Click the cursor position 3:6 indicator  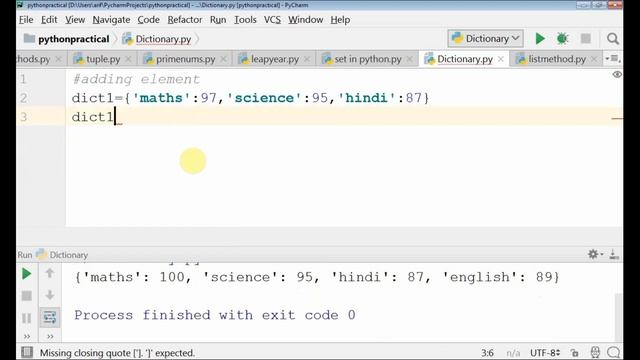(x=487, y=353)
